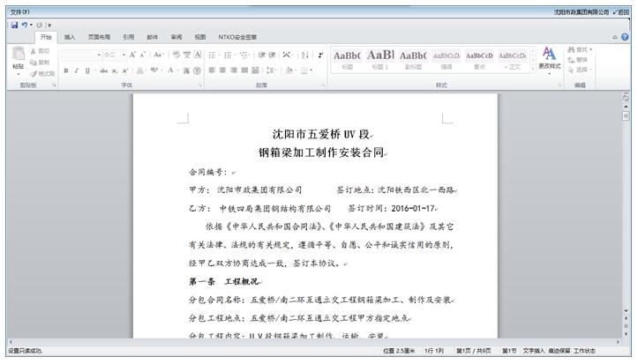Click the Decrease Indent icon
Viewport: 638px width, 364px height.
[261, 55]
